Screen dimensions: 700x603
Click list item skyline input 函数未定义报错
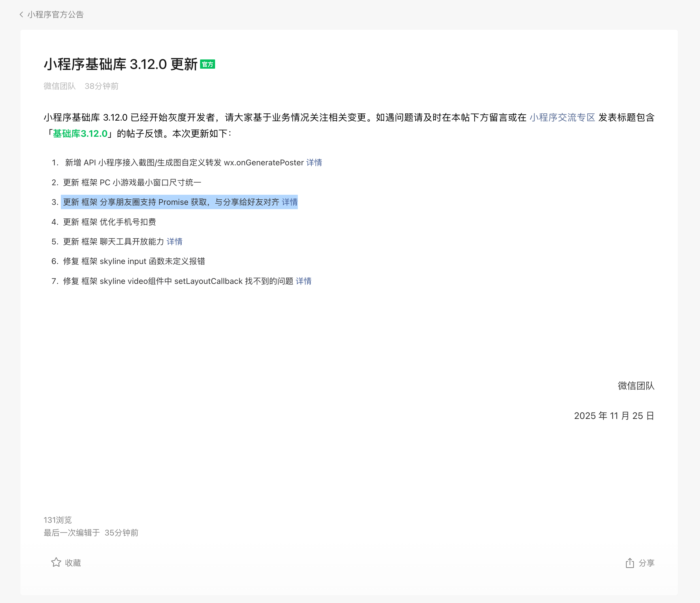[x=134, y=261]
